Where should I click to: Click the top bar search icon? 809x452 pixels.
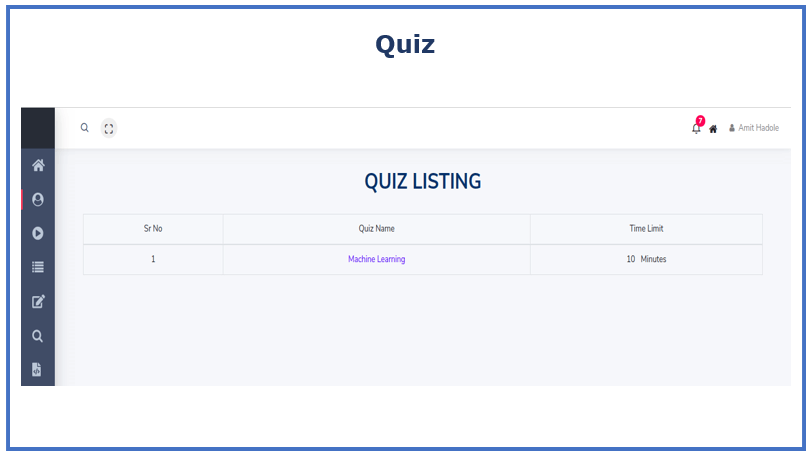[85, 127]
